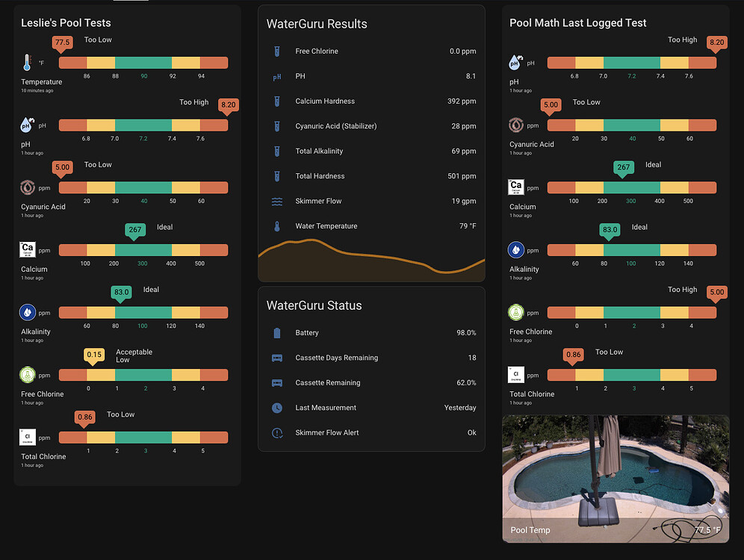Open the Cyanuric Acid (Stabilizer) 28 ppm row
The height and width of the screenshot is (560, 744).
371,126
